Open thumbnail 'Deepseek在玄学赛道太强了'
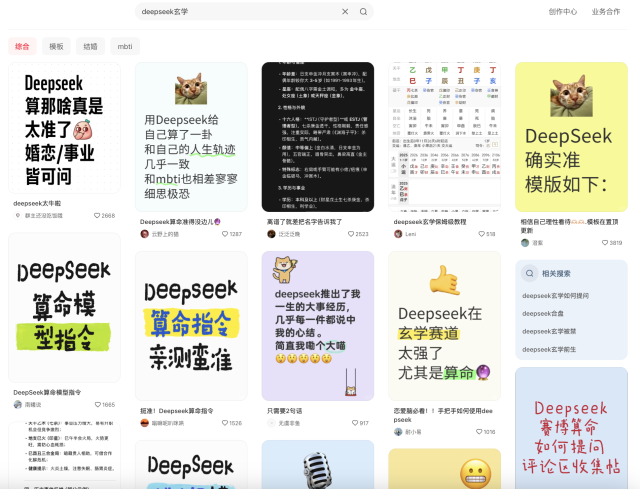Viewport: 640px width, 489px height. [x=444, y=326]
